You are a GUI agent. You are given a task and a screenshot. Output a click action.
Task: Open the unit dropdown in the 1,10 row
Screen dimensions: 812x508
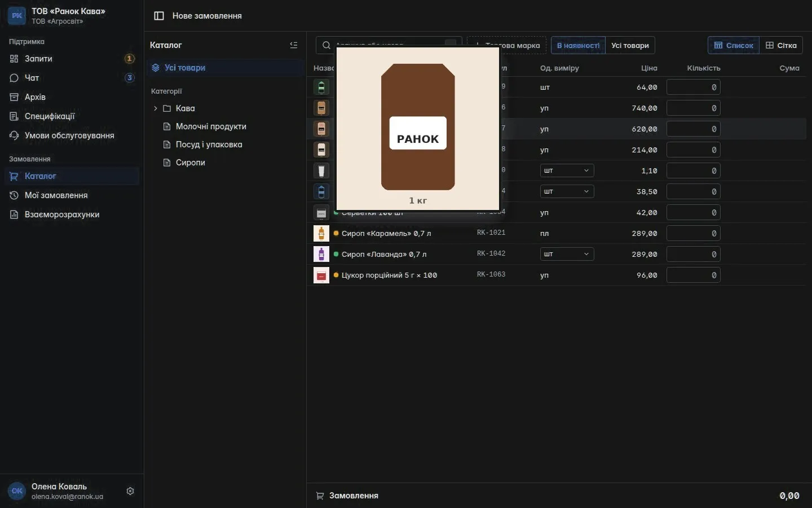click(567, 170)
